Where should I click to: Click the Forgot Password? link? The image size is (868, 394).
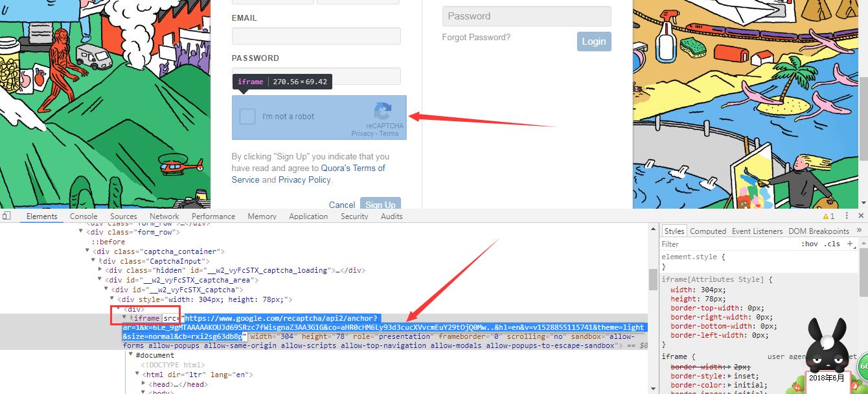click(x=476, y=38)
